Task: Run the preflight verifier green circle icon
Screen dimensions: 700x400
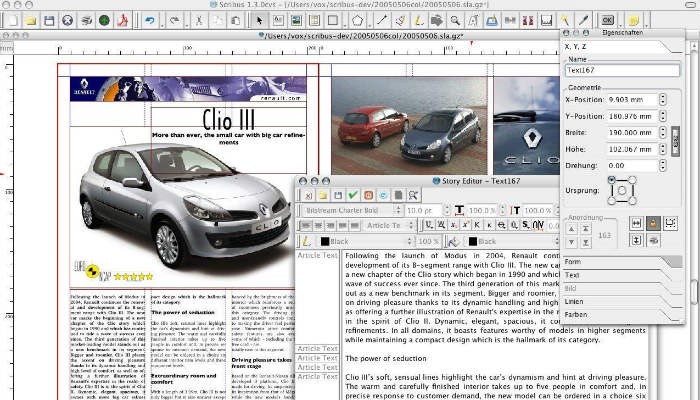Action: 104,21
